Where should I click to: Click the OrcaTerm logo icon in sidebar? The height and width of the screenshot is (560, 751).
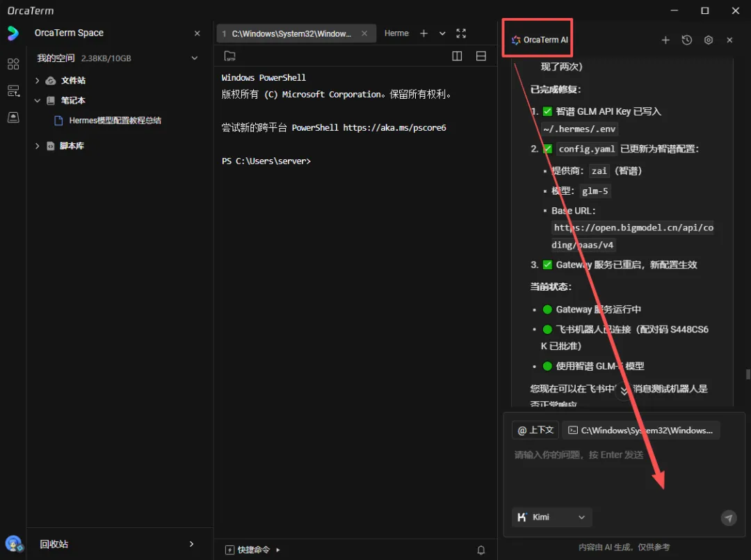coord(13,33)
